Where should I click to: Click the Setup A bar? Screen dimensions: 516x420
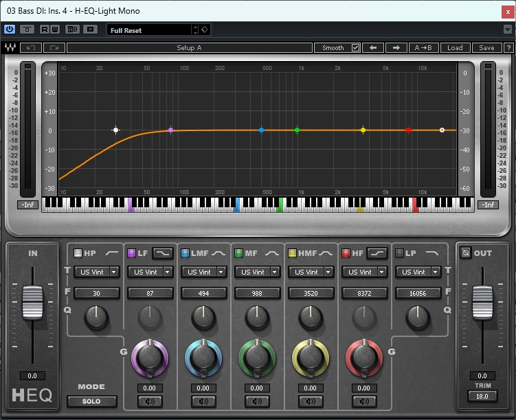(189, 47)
